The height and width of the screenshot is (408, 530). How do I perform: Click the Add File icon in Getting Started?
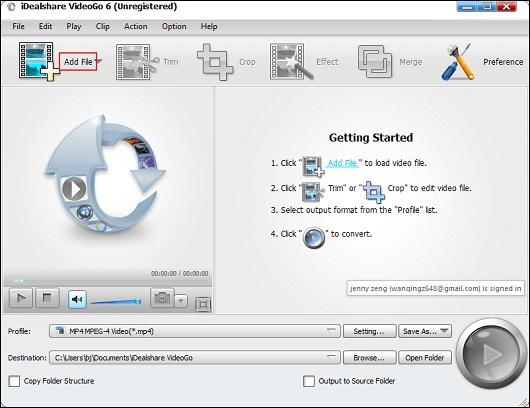(x=313, y=166)
